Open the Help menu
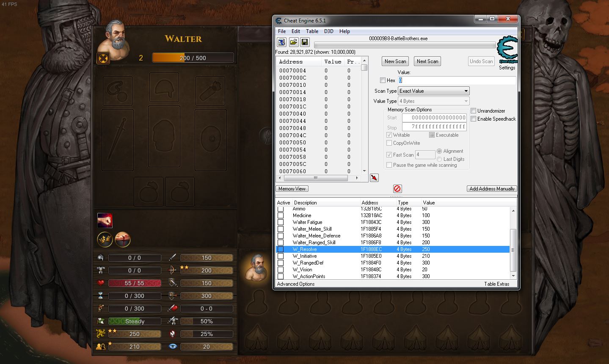 [x=344, y=31]
